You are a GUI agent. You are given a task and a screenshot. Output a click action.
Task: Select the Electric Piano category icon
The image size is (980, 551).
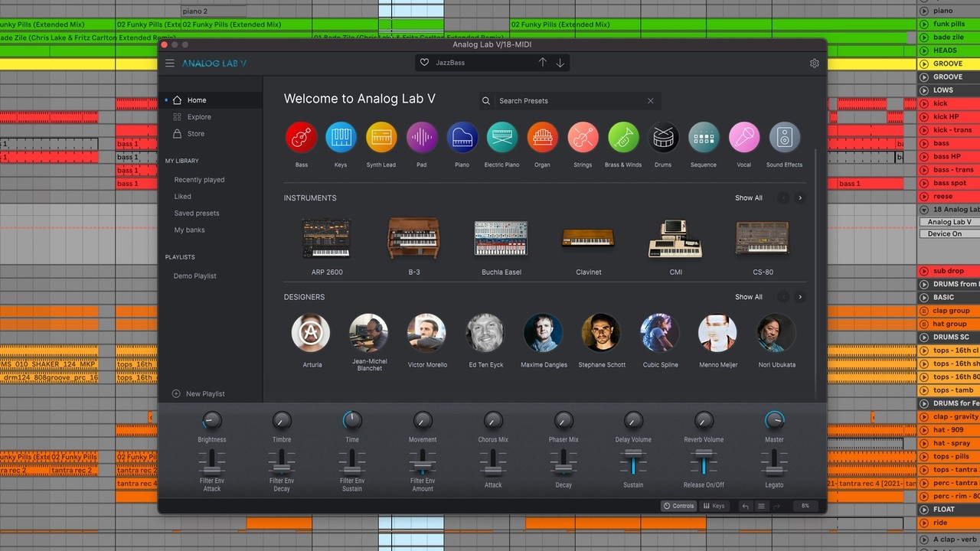coord(502,138)
